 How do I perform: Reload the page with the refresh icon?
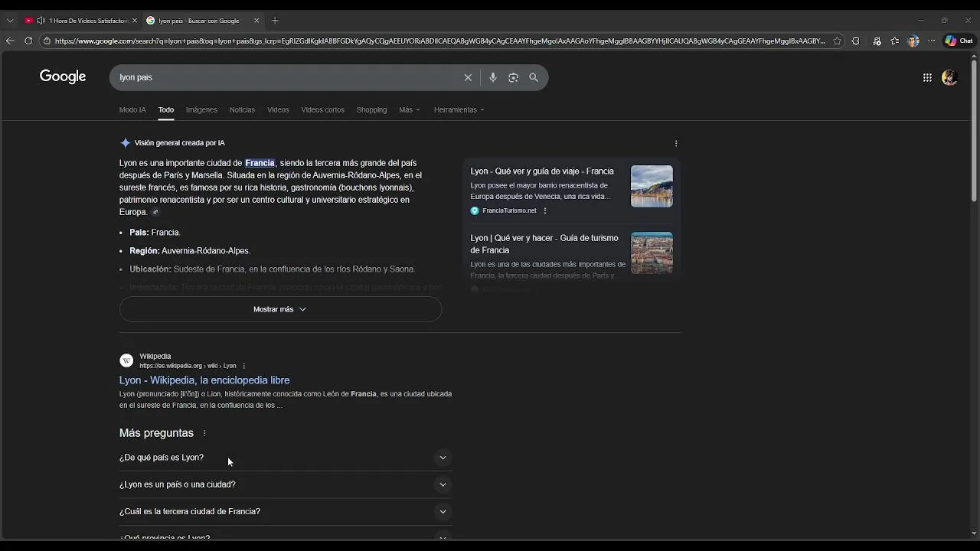pyautogui.click(x=28, y=41)
